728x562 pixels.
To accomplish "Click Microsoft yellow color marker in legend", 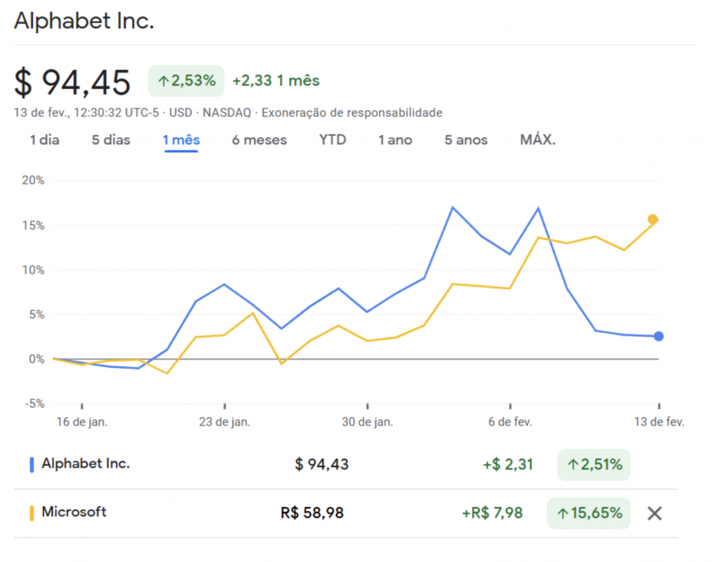I will [32, 513].
